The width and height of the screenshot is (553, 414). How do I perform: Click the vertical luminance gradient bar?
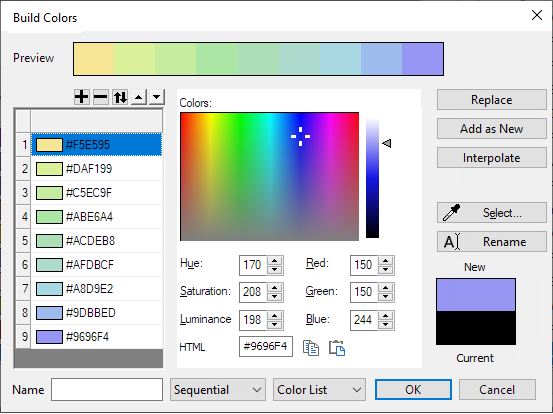(x=372, y=178)
